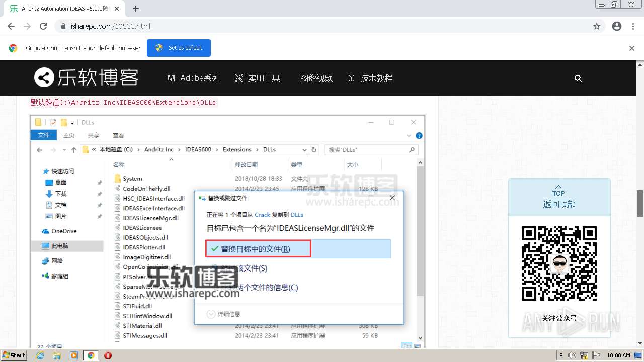The width and height of the screenshot is (644, 362).
Task: Bookmark this page with the star icon
Action: (597, 26)
